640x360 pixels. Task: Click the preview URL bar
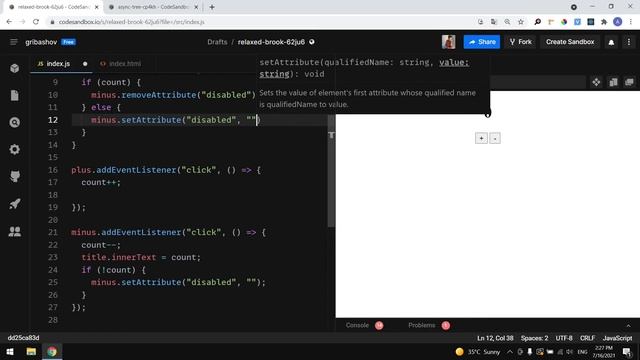(x=538, y=82)
